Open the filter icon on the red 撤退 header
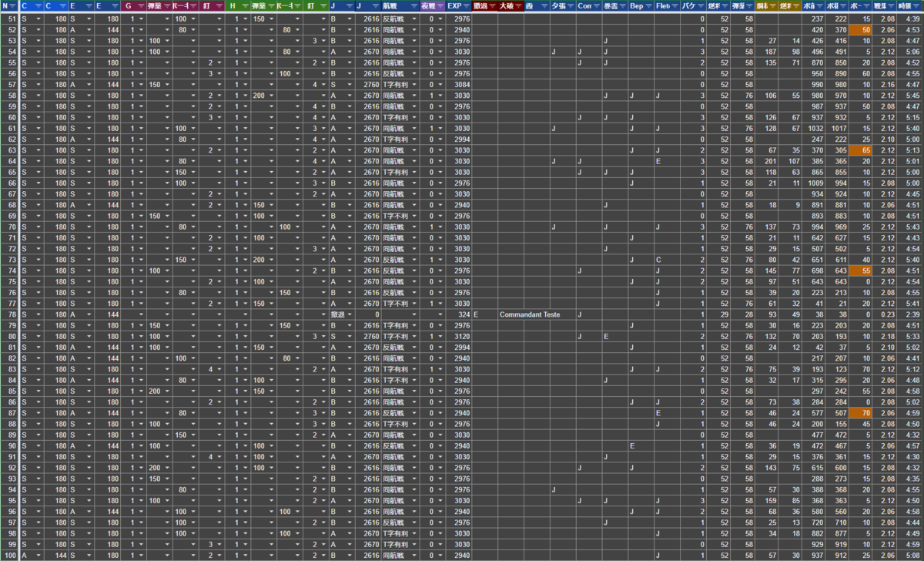924x561 pixels. tap(493, 5)
